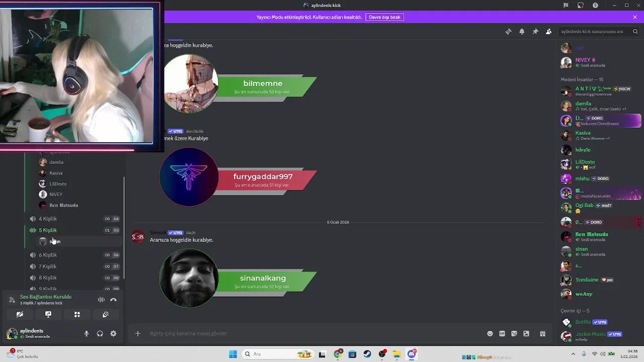Open File Explorer from the taskbar
Viewport: 644px width, 362px height.
click(x=396, y=354)
